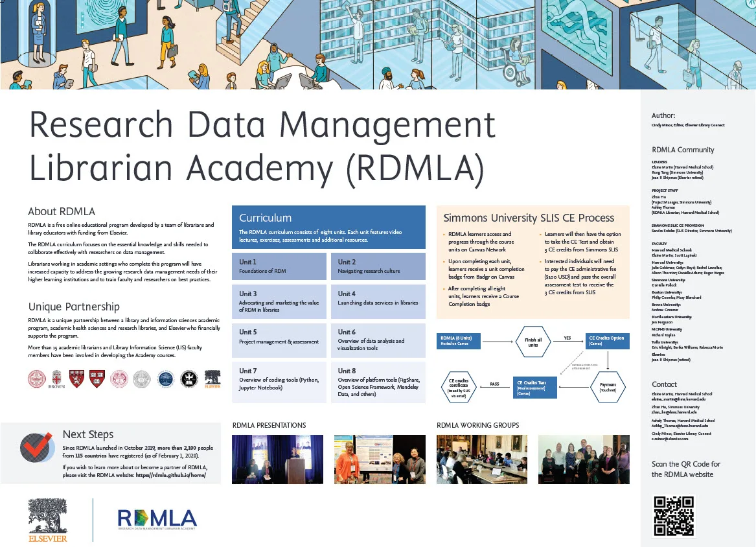
Task: Click the first red circular seal in partner logos
Action: [37, 379]
